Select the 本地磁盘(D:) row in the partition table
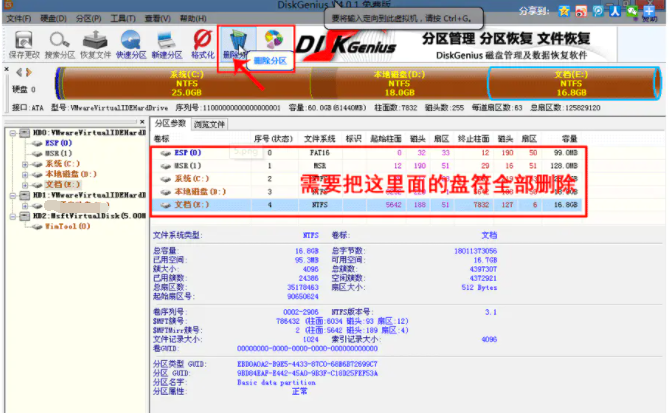Image resolution: width=671 pixels, height=413 pixels. 366,192
